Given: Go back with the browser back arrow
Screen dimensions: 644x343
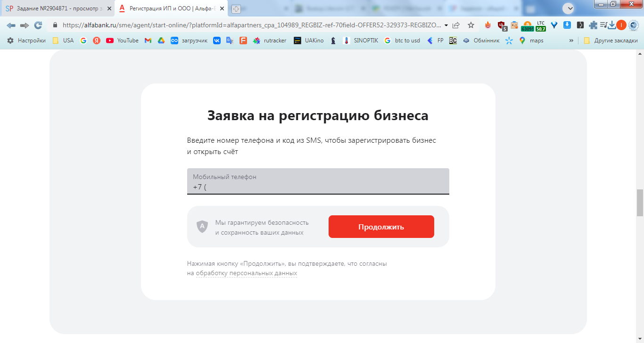Looking at the screenshot, I should 10,25.
